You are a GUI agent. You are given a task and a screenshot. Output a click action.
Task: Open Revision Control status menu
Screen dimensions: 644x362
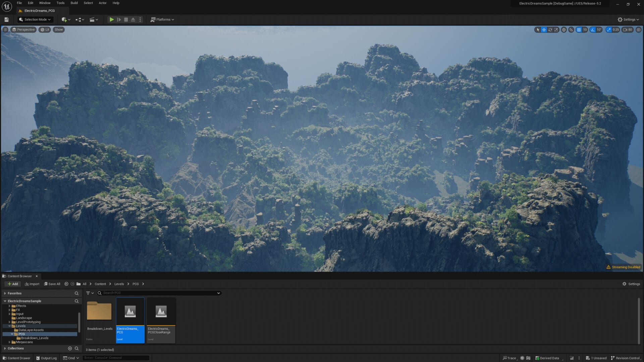pos(626,358)
